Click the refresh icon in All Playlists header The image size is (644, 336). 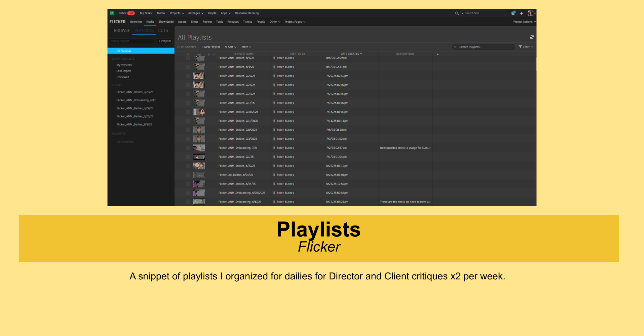532,37
